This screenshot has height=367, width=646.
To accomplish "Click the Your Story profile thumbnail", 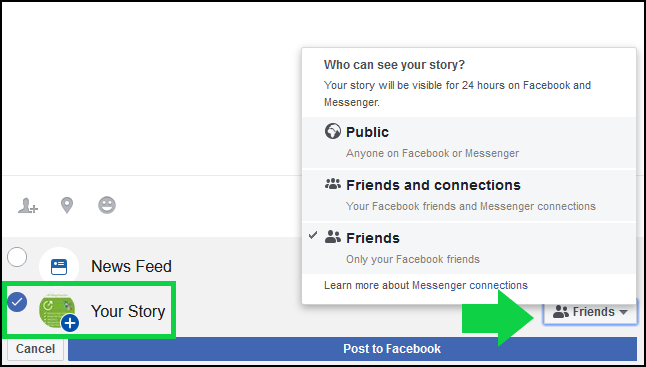I will [x=57, y=311].
